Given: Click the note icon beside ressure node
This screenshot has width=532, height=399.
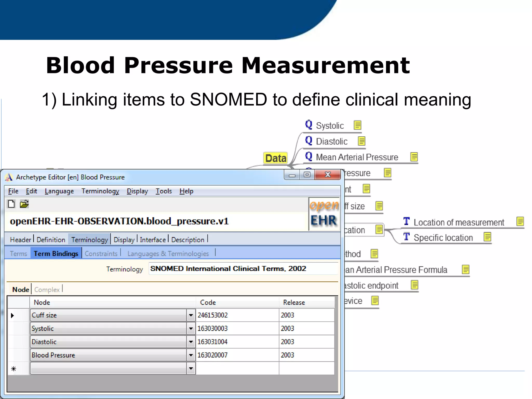Looking at the screenshot, I should (388, 172).
